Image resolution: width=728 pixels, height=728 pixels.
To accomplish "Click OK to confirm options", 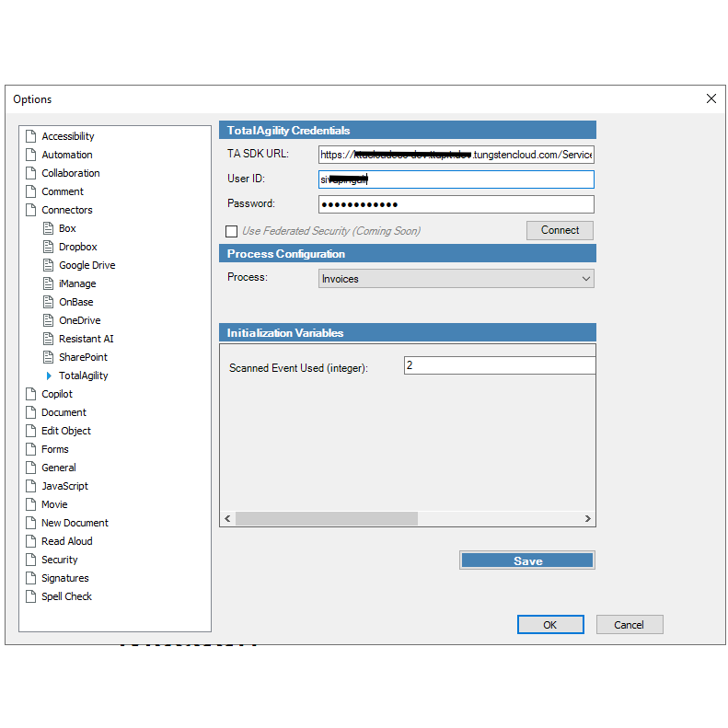I will 549,625.
